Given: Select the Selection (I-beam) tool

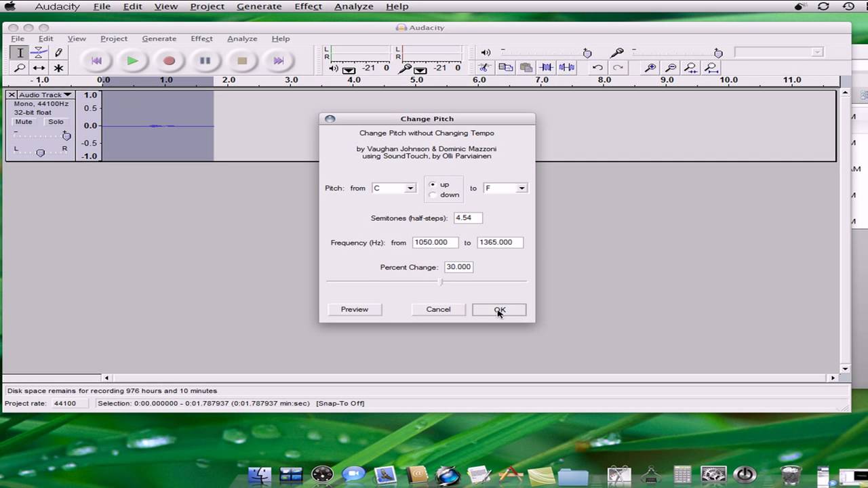Looking at the screenshot, I should (20, 53).
